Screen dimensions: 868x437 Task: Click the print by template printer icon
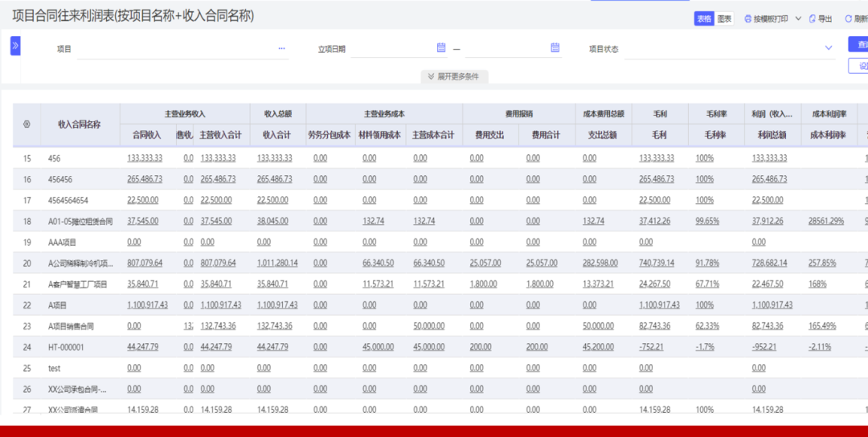tap(747, 18)
